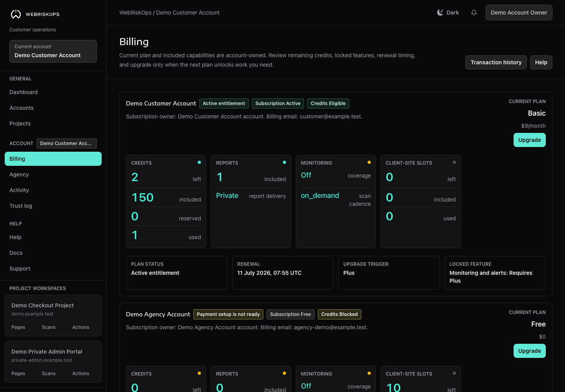Click the WebRiskOps logo icon
The height and width of the screenshot is (392, 565).
(16, 14)
